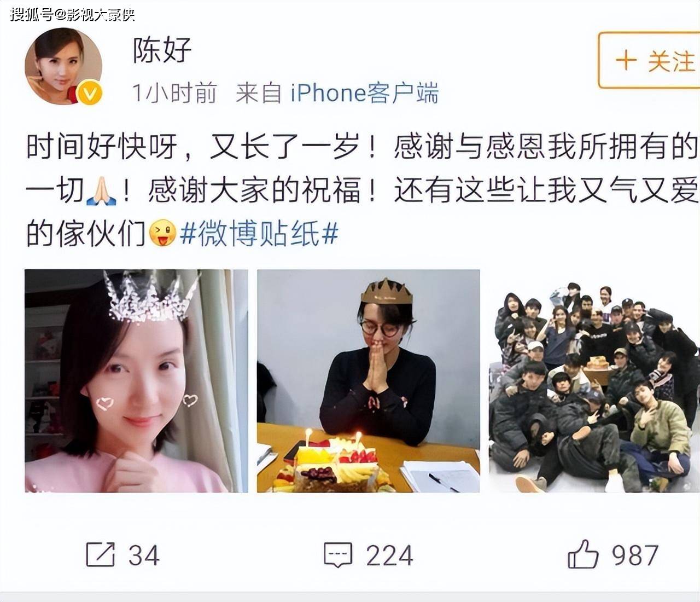Open the selfie photo with crown sticker
This screenshot has width=700, height=602.
coord(136,381)
